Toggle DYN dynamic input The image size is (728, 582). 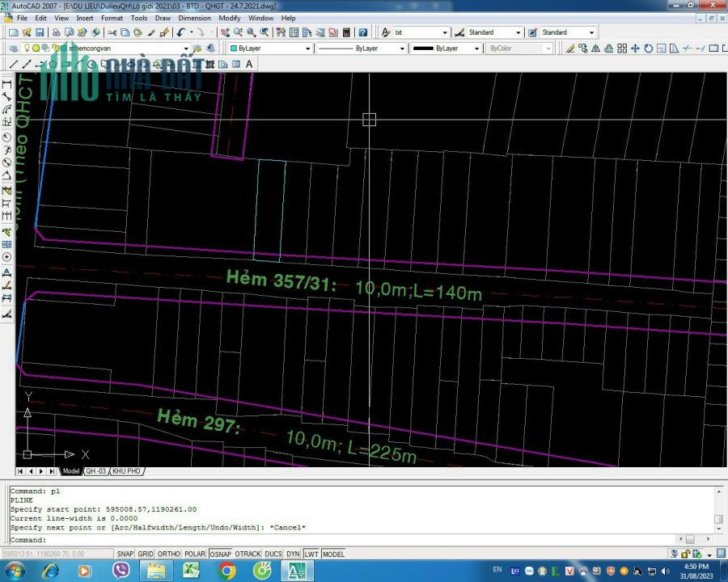coord(293,554)
